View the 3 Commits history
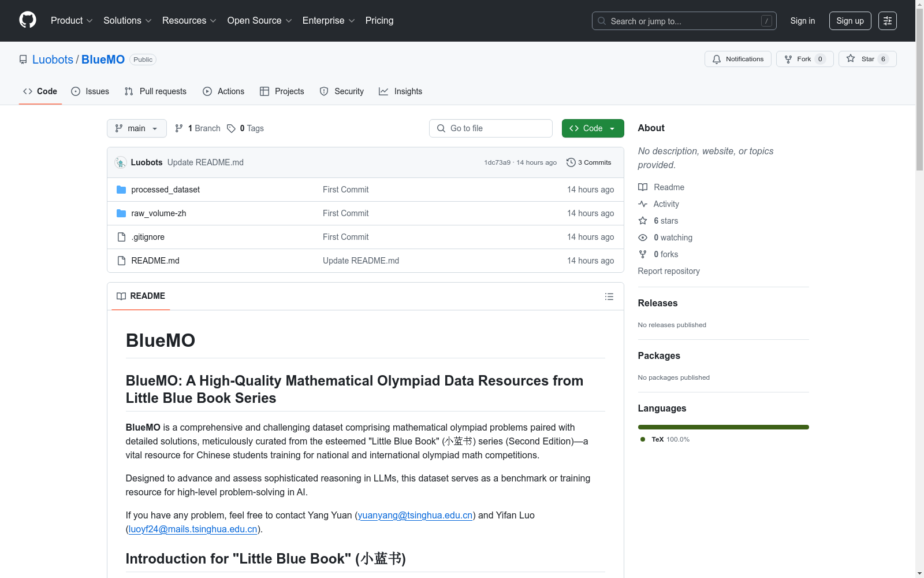 (x=589, y=162)
